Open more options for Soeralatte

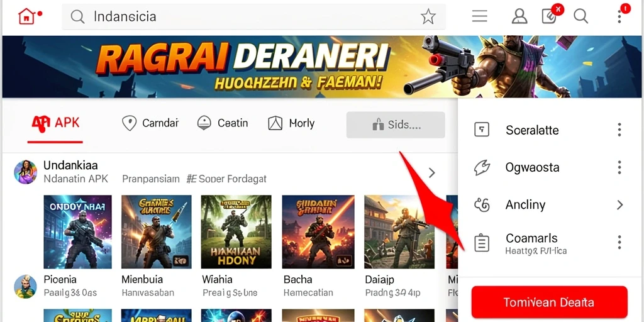point(619,130)
